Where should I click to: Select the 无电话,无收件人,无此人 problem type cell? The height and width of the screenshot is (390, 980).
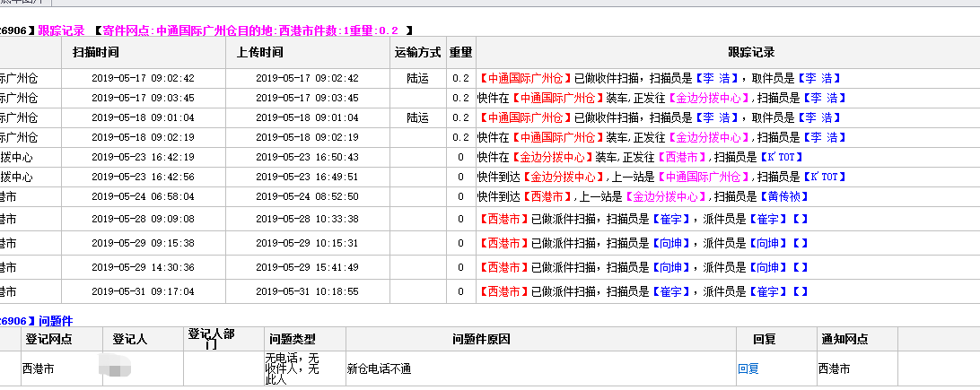click(x=293, y=368)
